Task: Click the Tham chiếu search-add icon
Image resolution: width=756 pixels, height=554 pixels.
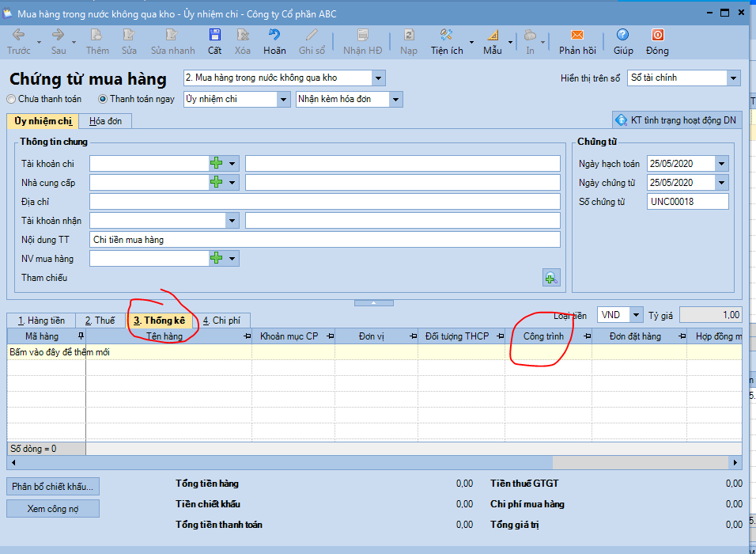Action: coord(550,278)
